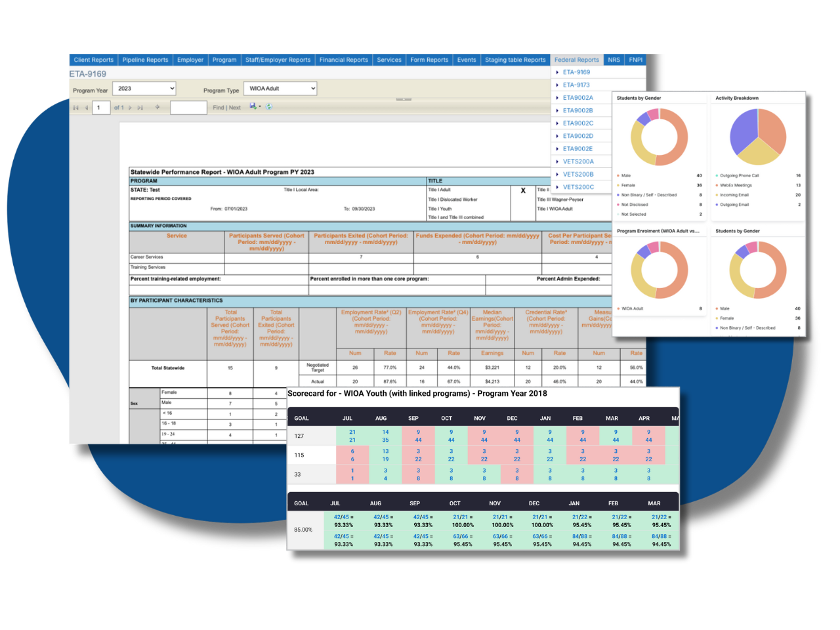Viewport: 840px width, 630px height.
Task: Open the Services menu
Action: (389, 60)
